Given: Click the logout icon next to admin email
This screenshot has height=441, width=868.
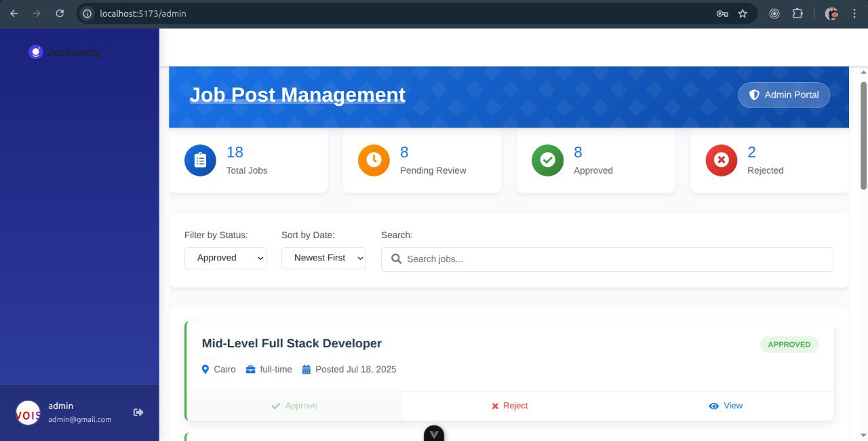Looking at the screenshot, I should point(138,412).
